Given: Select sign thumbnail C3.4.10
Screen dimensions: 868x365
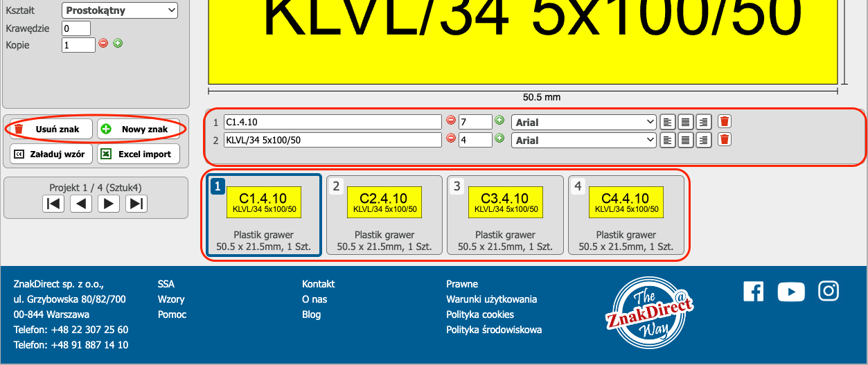Looking at the screenshot, I should pyautogui.click(x=505, y=215).
